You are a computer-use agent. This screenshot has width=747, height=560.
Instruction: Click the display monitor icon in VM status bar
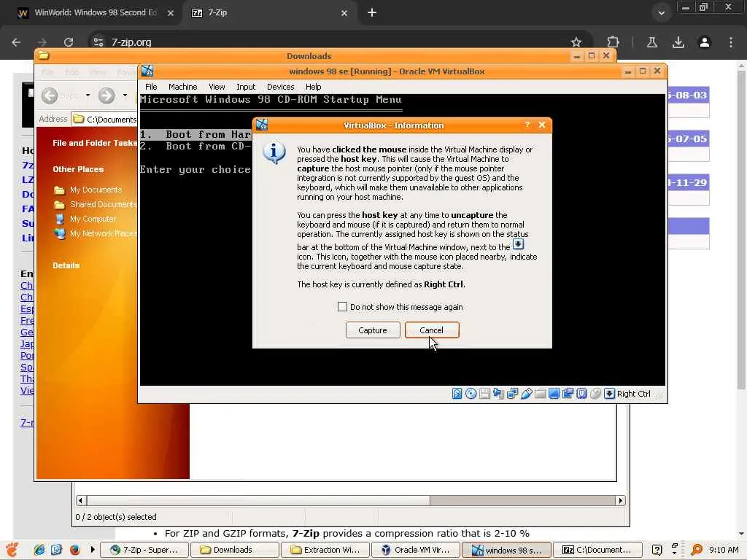pyautogui.click(x=554, y=393)
